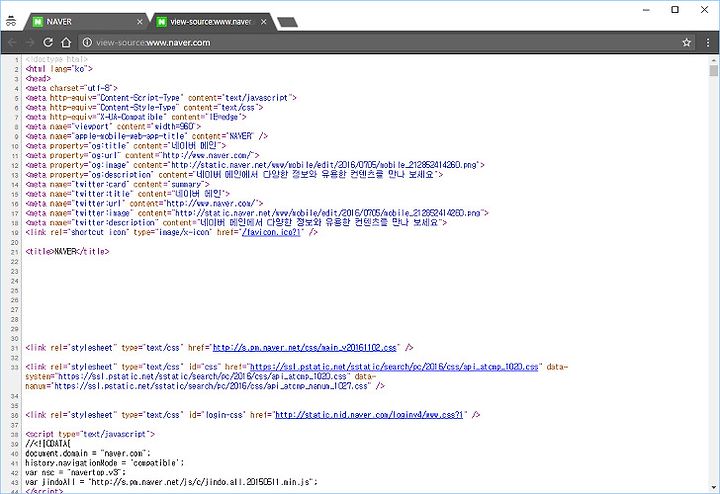
Task: Click Naver favicon on NAVER tab
Action: coord(38,22)
